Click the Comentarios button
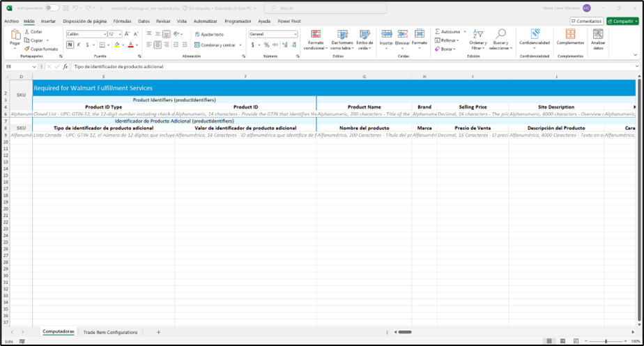 tap(586, 21)
